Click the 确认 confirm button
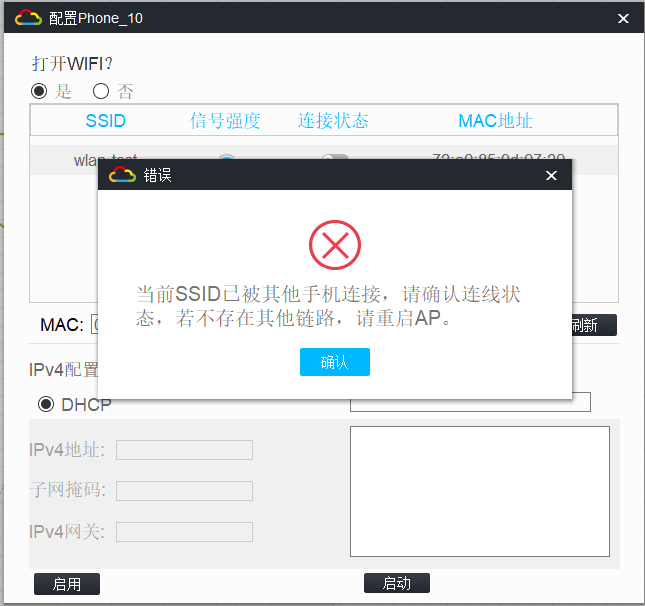Screen dimensions: 645x606 (334, 362)
